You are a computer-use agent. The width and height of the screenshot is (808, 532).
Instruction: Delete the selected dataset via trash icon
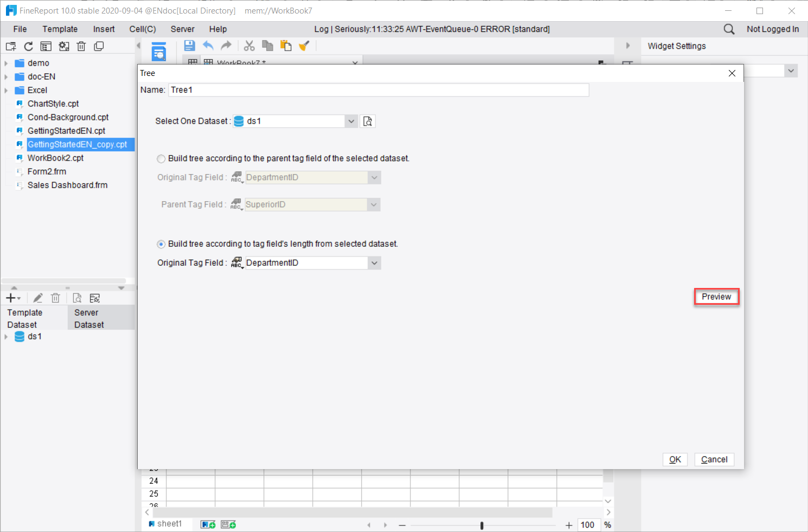55,298
